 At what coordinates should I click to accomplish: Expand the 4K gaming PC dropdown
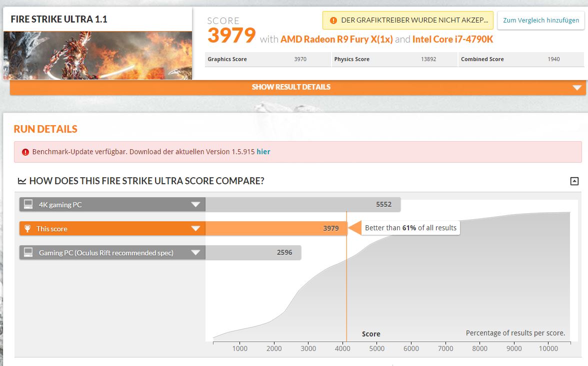[x=195, y=205]
